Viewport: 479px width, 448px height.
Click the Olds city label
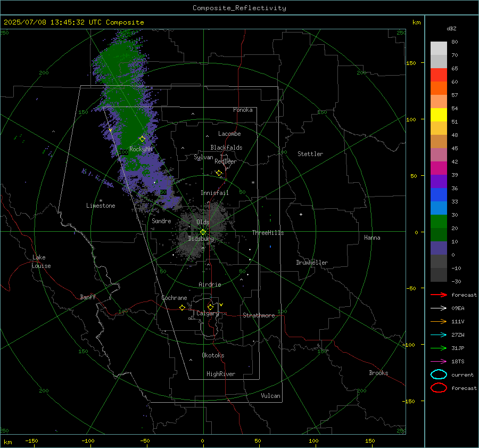pyautogui.click(x=203, y=222)
